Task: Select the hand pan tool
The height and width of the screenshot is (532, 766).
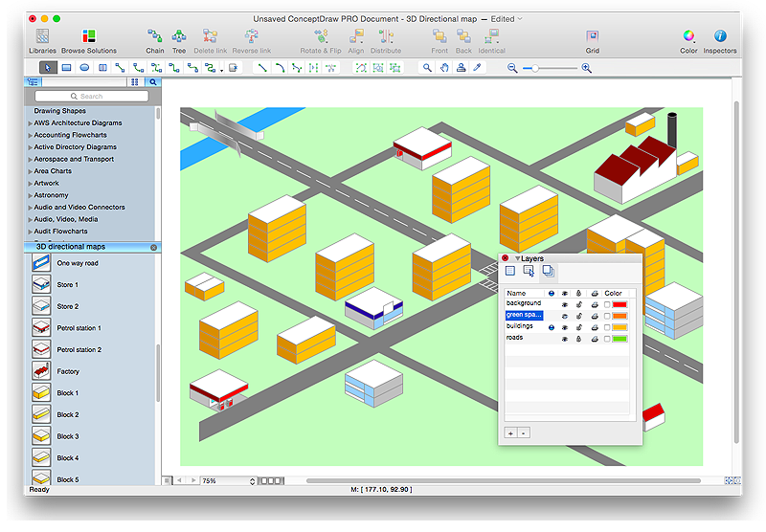Action: (444, 68)
